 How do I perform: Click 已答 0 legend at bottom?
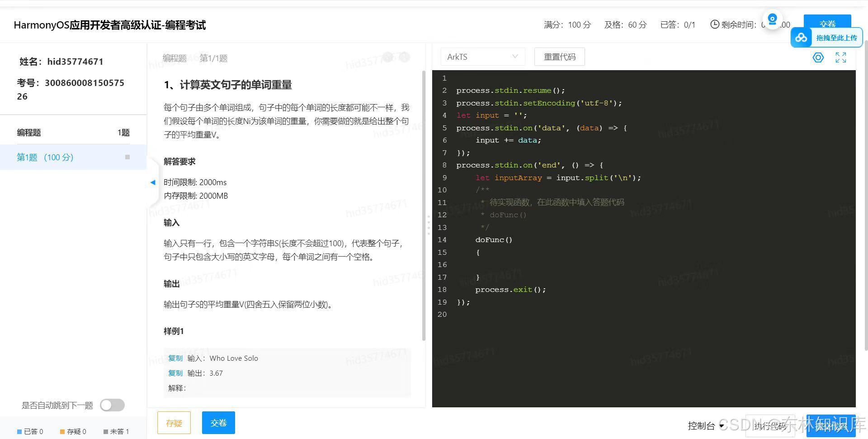pyautogui.click(x=30, y=432)
